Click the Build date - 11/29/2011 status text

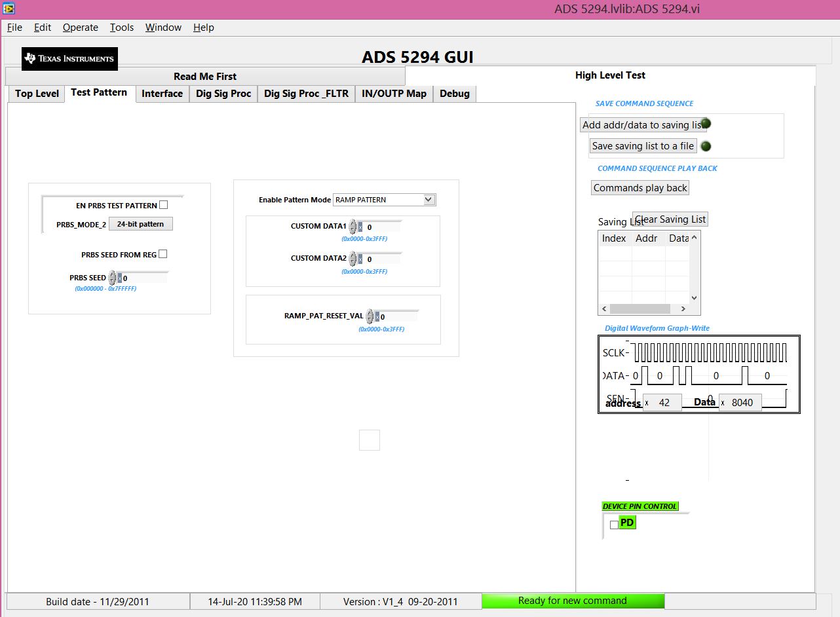(x=98, y=601)
